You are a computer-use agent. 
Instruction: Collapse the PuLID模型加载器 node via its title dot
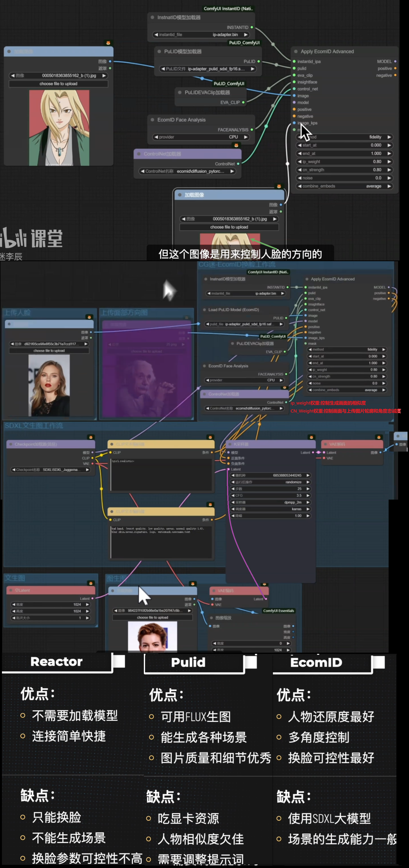coord(159,52)
